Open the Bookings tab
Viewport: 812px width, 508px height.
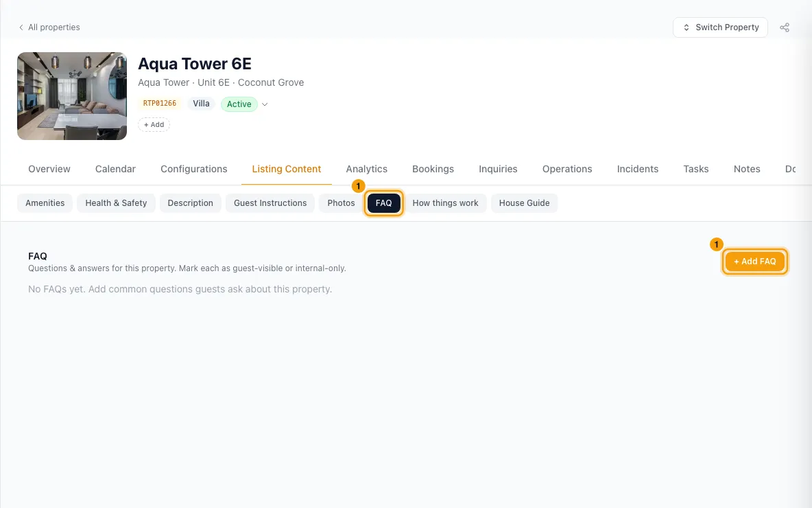pos(433,169)
